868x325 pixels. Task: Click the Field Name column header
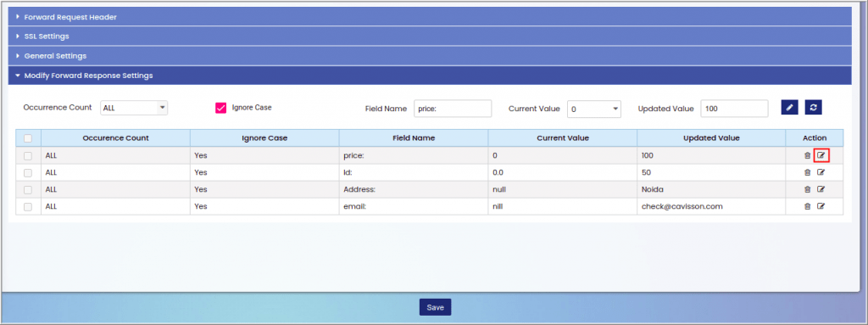click(414, 138)
